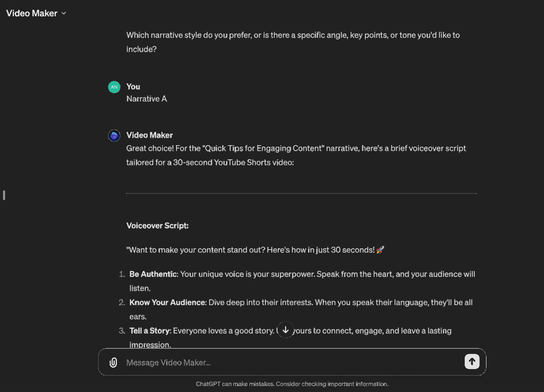Screen dimensions: 544x392
Task: Submit your message with the up-arrow button
Action: click(x=472, y=361)
